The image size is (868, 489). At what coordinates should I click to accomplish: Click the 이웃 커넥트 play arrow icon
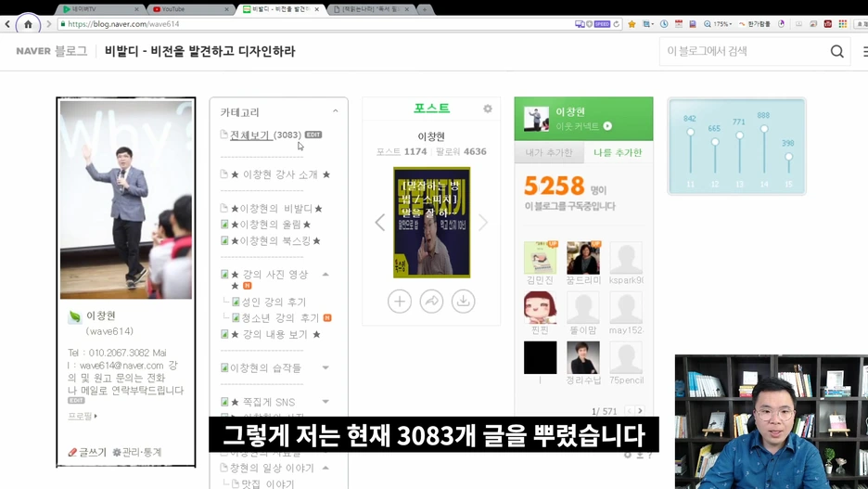tap(607, 126)
